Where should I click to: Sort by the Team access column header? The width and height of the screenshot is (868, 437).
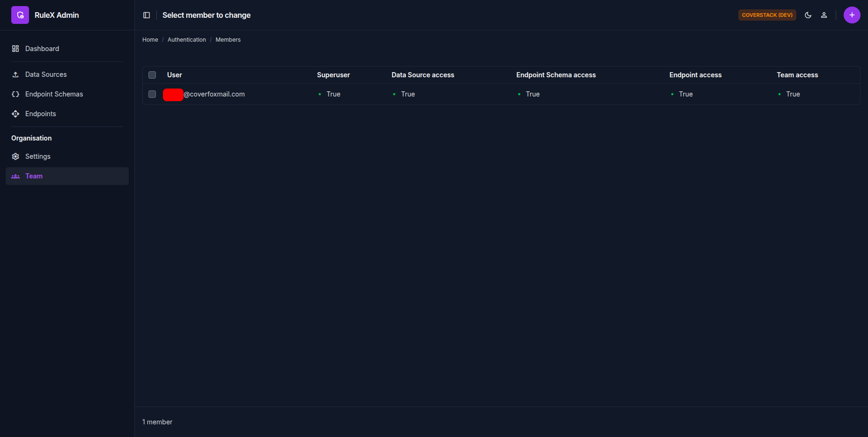click(x=797, y=75)
